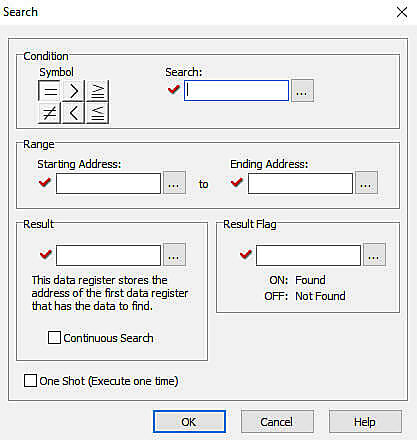
Task: Open browse button for Result Flag
Action: [374, 255]
